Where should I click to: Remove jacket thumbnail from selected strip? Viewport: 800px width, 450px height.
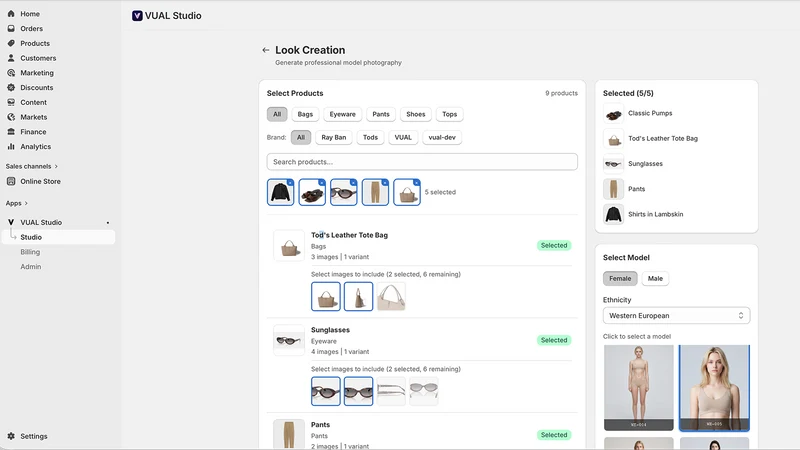click(290, 182)
